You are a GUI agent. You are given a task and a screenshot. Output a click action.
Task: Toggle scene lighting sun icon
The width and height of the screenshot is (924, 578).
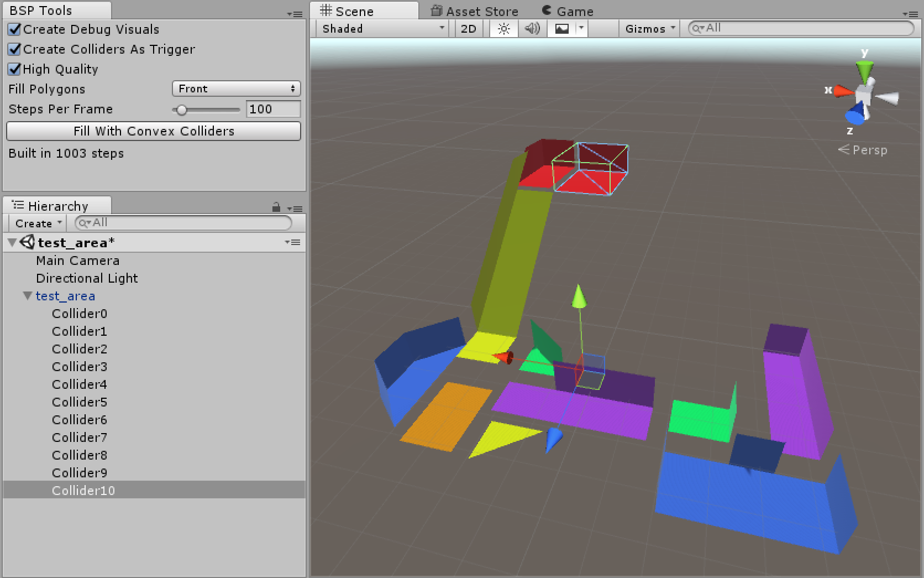point(503,29)
